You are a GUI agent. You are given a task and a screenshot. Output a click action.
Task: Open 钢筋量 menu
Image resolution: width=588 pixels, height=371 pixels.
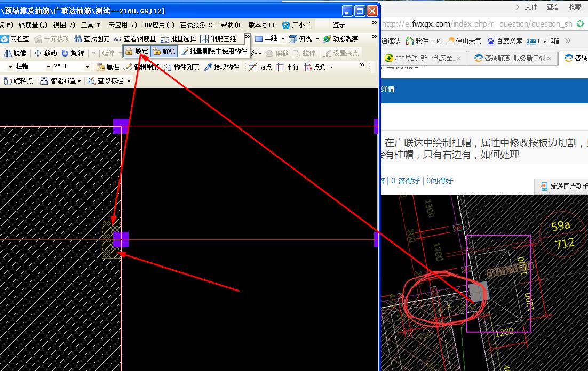tap(33, 25)
